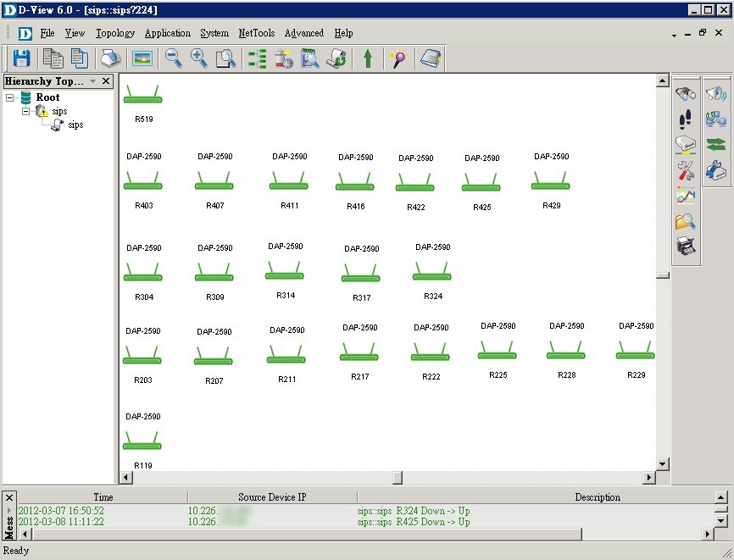Viewport: 734px width, 560px height.
Task: Click the wrench and screwdriver tools icon
Action: click(686, 170)
